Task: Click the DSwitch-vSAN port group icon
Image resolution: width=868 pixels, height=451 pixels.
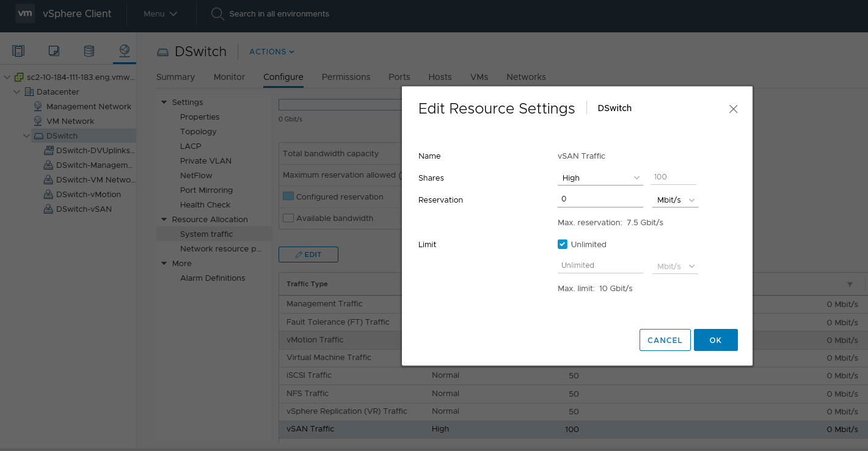Action: click(48, 209)
